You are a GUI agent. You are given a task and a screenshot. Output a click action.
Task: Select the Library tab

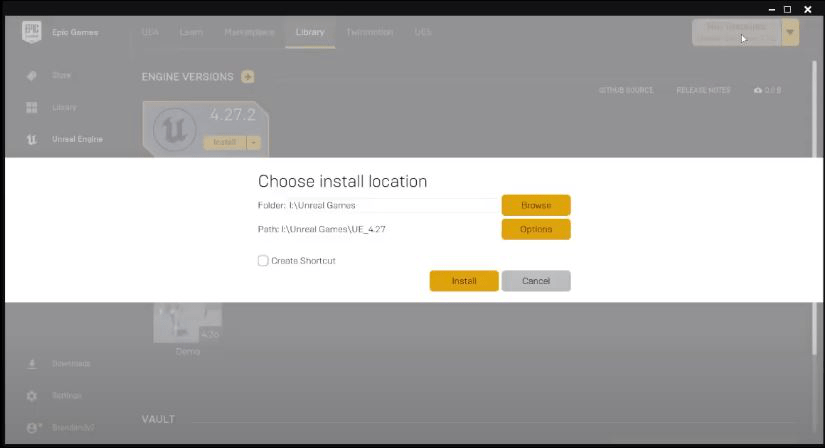pyautogui.click(x=310, y=32)
